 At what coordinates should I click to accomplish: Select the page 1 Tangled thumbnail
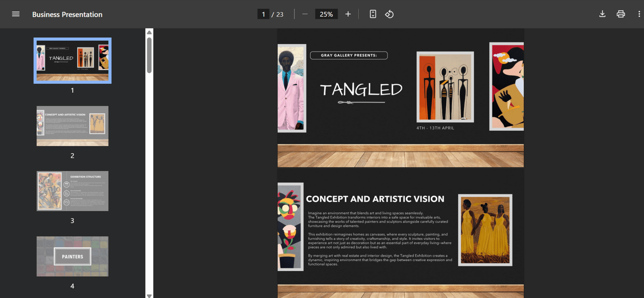73,61
